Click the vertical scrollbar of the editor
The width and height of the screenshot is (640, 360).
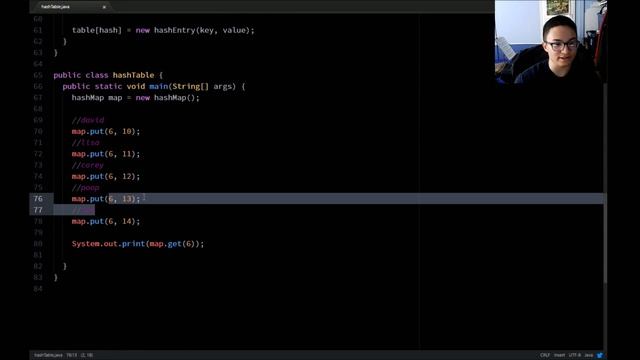[x=605, y=184]
